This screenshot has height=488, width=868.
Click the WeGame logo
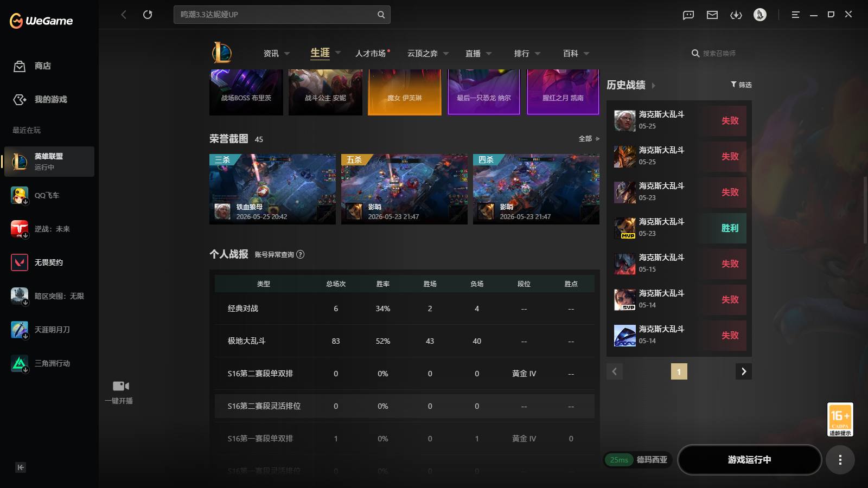(x=41, y=21)
